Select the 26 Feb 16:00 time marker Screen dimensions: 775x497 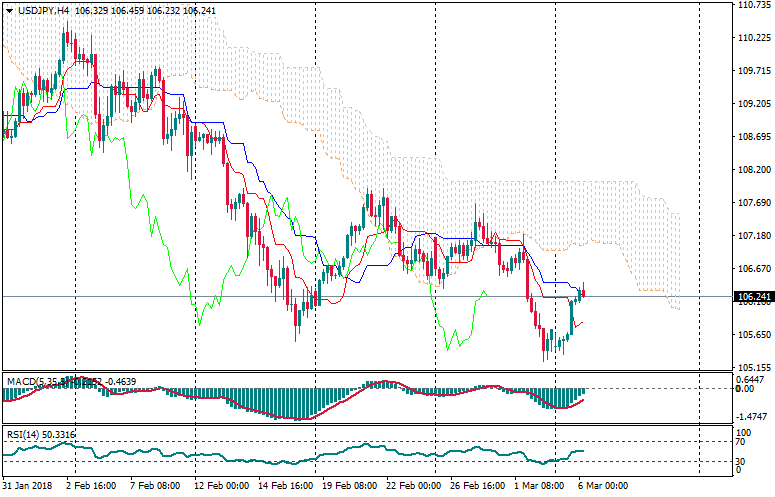(478, 487)
